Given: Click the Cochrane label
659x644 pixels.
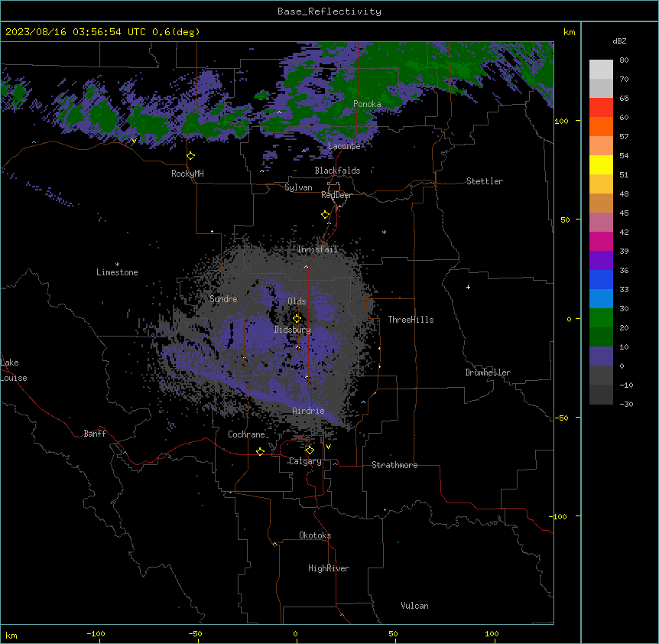Looking at the screenshot, I should (x=246, y=434).
